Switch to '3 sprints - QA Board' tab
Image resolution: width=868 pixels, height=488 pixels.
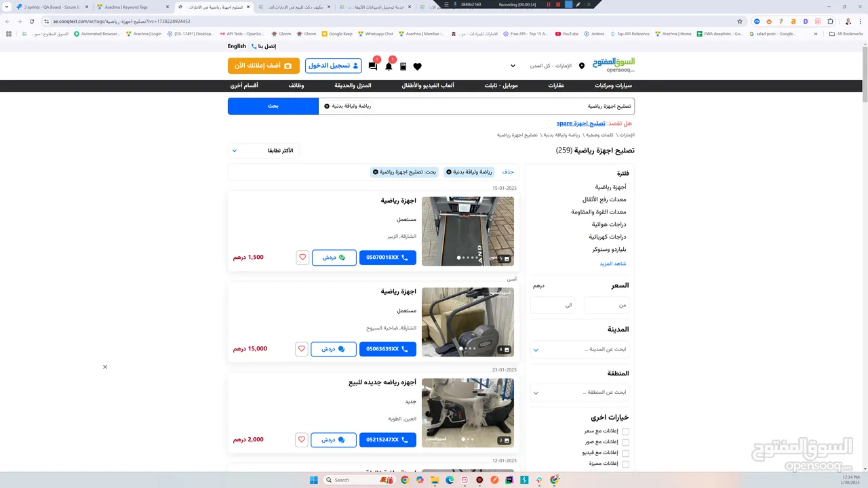(x=51, y=7)
